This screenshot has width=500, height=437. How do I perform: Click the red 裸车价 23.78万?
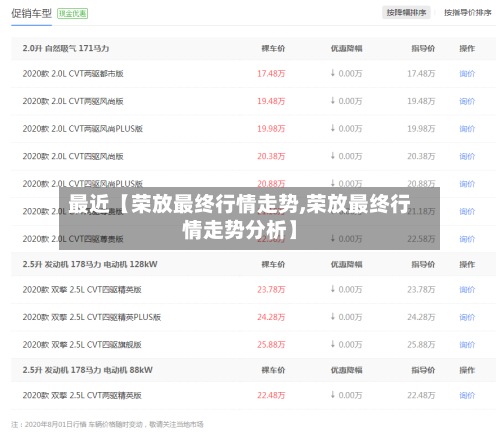(271, 290)
